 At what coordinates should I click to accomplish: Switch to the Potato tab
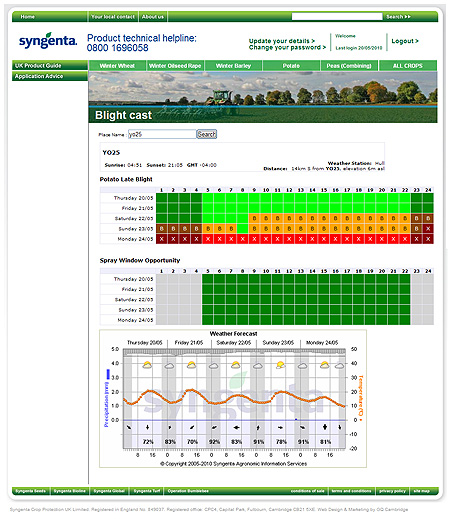pos(291,66)
